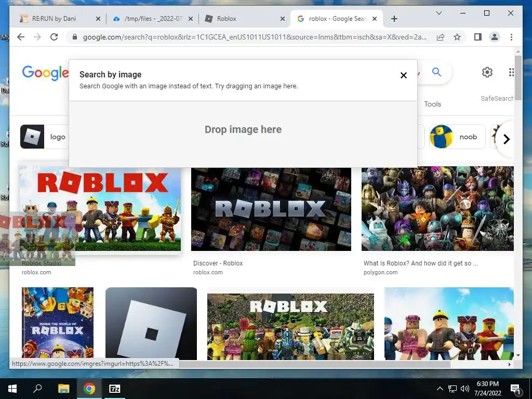532x399 pixels.
Task: Select the logo suggestion chip
Action: [x=44, y=137]
